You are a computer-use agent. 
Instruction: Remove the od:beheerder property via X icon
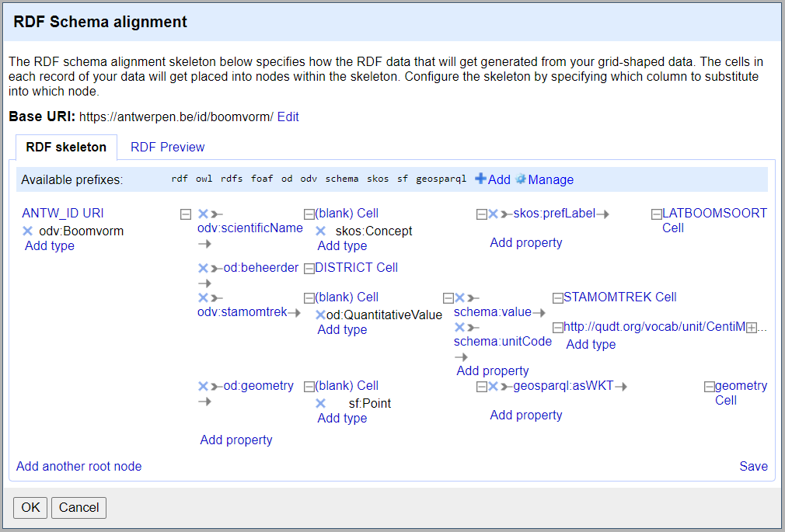coord(203,268)
